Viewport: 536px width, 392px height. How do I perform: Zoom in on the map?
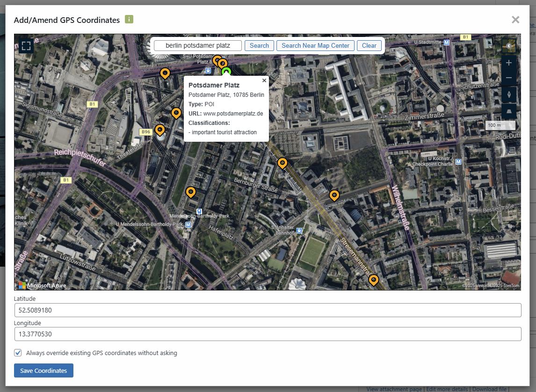coord(509,62)
